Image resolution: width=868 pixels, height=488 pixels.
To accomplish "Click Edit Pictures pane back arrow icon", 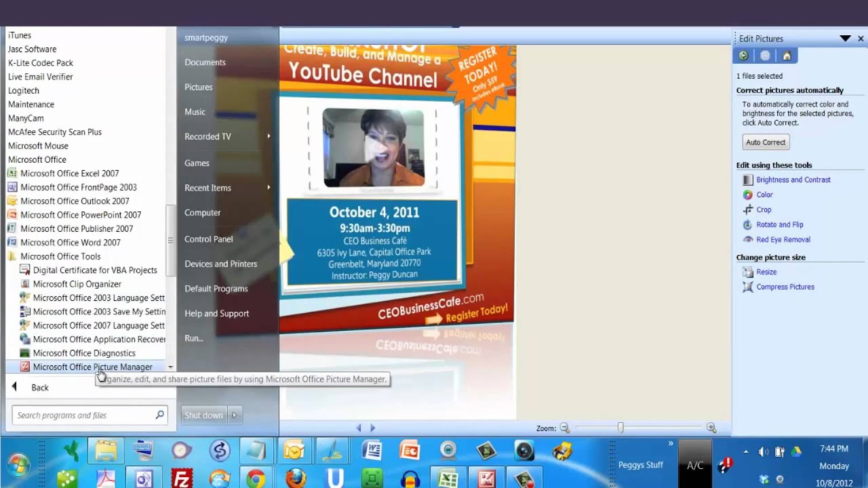I will [744, 56].
